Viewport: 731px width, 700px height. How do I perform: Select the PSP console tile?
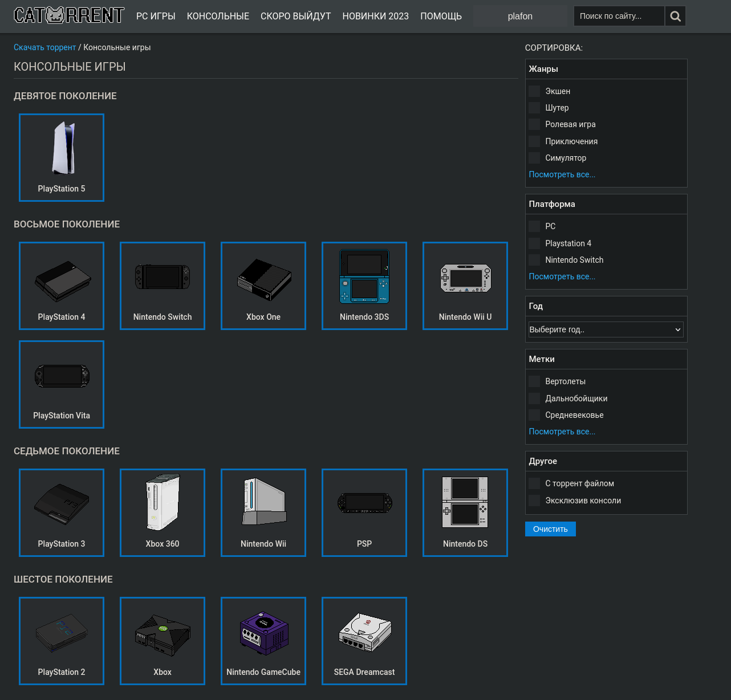tap(364, 512)
